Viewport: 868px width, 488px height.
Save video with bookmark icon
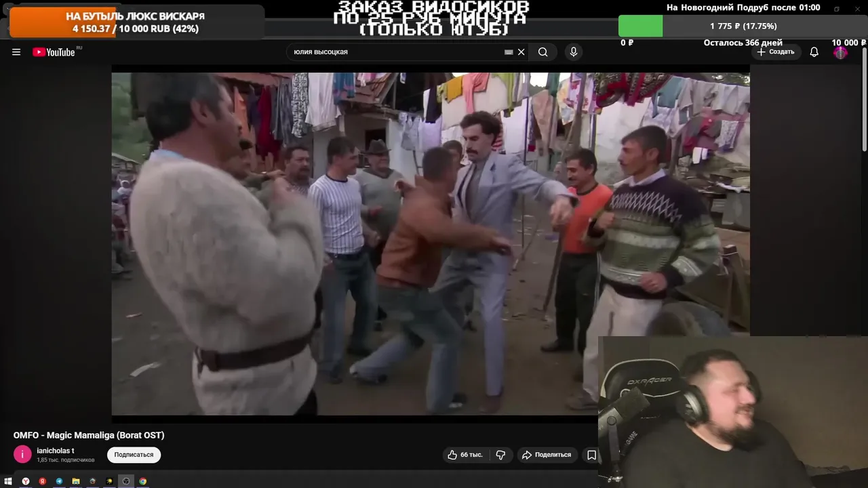[591, 455]
